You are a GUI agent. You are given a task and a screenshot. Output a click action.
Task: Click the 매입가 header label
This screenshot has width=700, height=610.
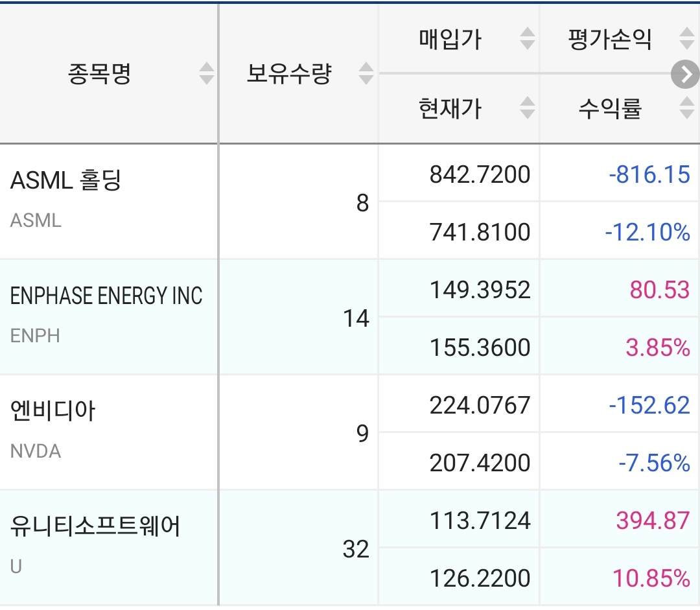(x=450, y=39)
